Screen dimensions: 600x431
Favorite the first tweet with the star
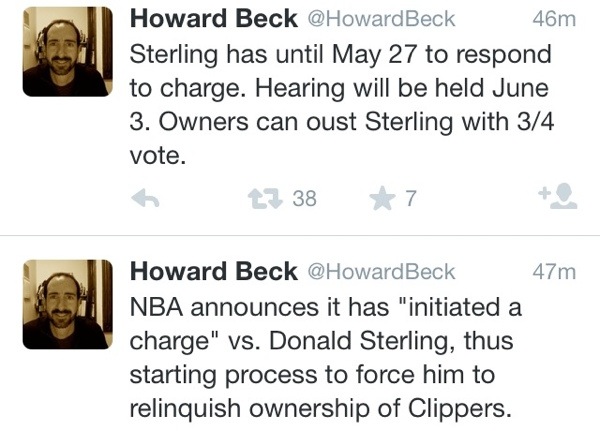pyautogui.click(x=382, y=198)
